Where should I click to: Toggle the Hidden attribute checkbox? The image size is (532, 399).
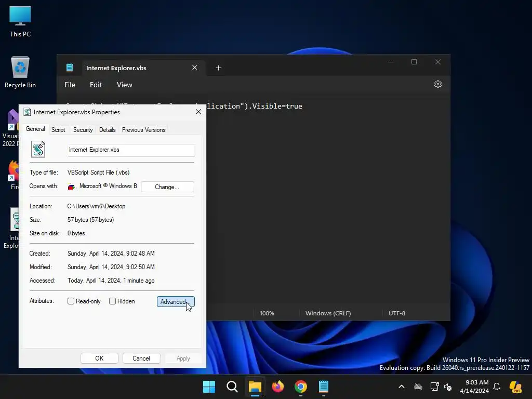[112, 301]
